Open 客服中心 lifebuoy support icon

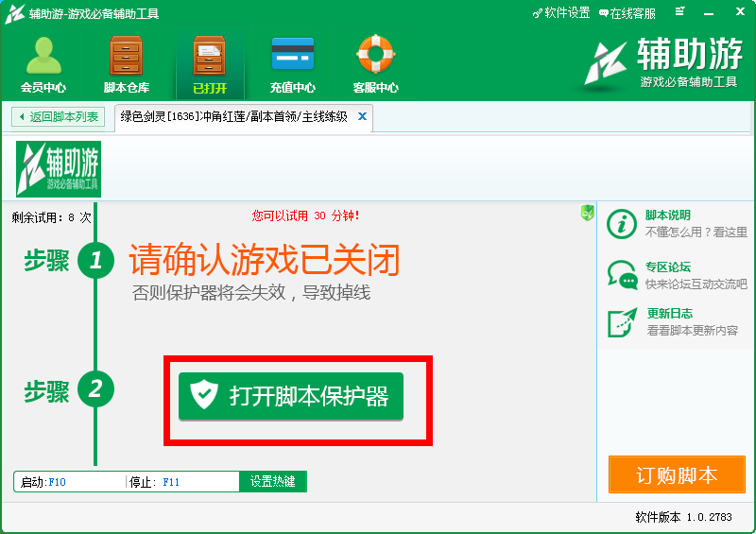coord(375,54)
